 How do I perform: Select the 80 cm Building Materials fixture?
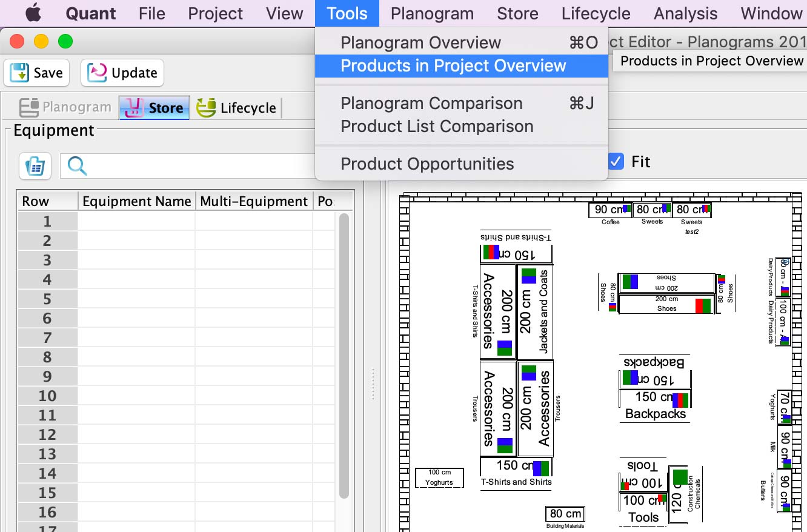[x=565, y=514]
